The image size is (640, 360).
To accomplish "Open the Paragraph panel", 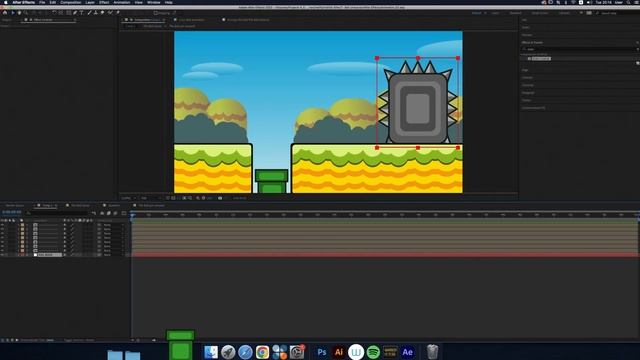I will coord(528,93).
